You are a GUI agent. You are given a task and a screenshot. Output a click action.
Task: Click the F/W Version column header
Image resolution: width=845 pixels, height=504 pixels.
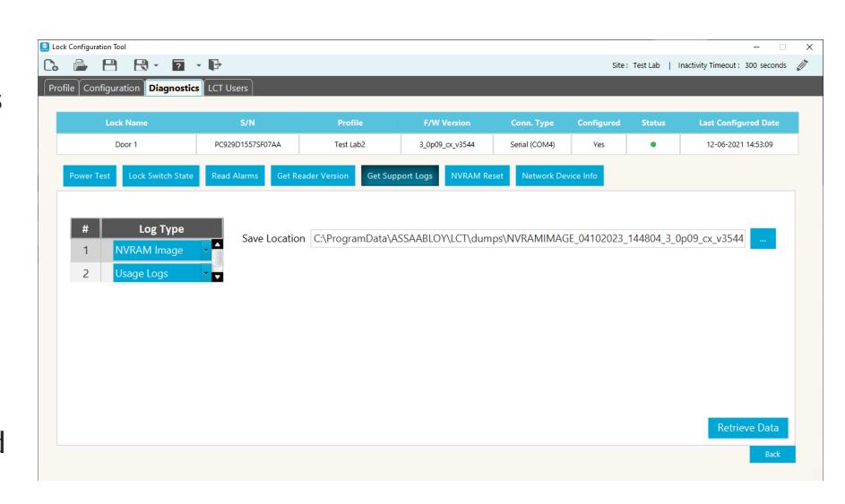[x=447, y=123]
